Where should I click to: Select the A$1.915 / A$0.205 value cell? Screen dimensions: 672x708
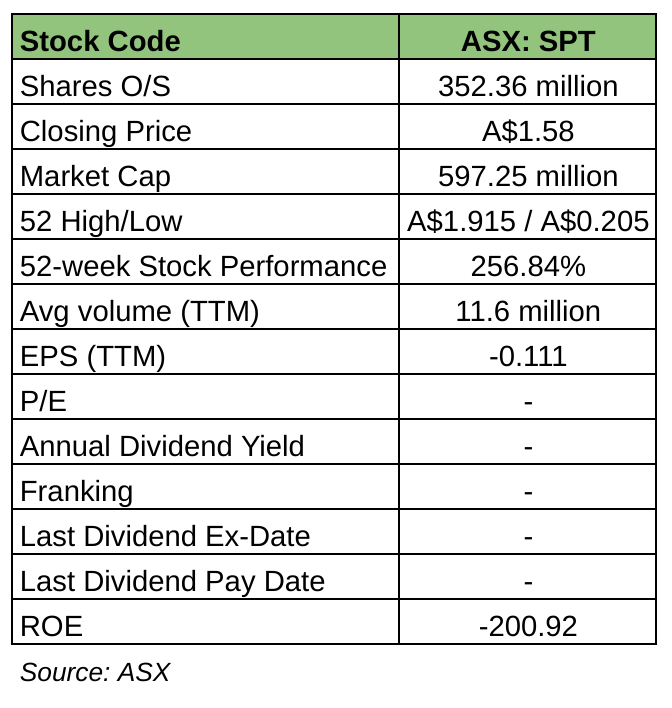pyautogui.click(x=527, y=222)
